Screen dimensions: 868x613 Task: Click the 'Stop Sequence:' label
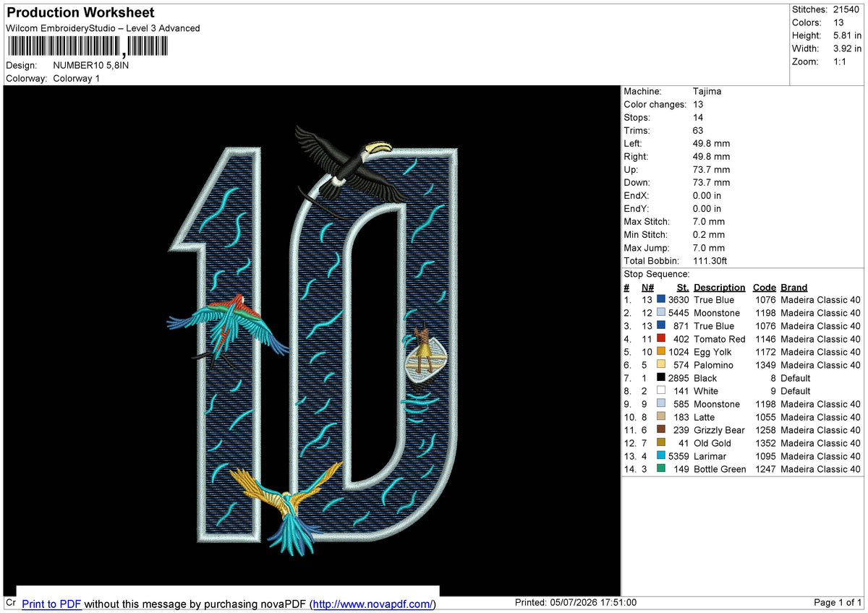coord(657,274)
